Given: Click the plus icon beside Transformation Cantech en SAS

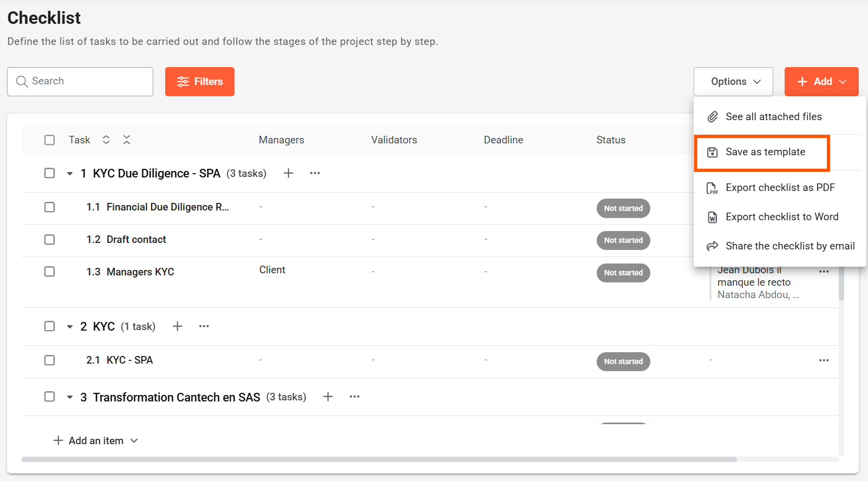Looking at the screenshot, I should (x=328, y=397).
